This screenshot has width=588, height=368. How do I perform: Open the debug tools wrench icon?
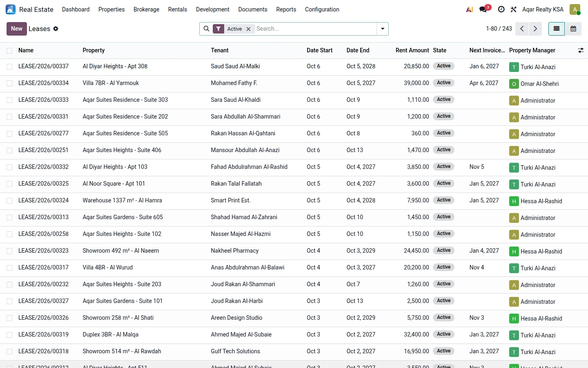[x=514, y=9]
